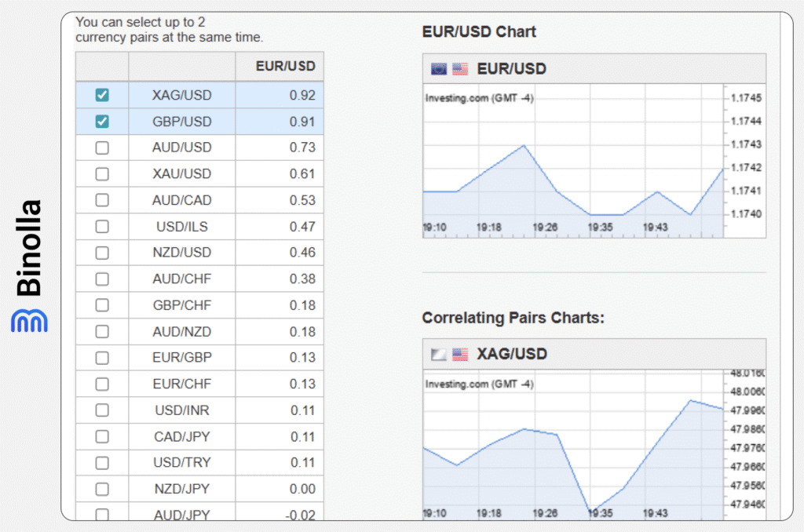804x532 pixels.
Task: Click the US flag icon beside XAG/USD title
Action: click(x=460, y=355)
